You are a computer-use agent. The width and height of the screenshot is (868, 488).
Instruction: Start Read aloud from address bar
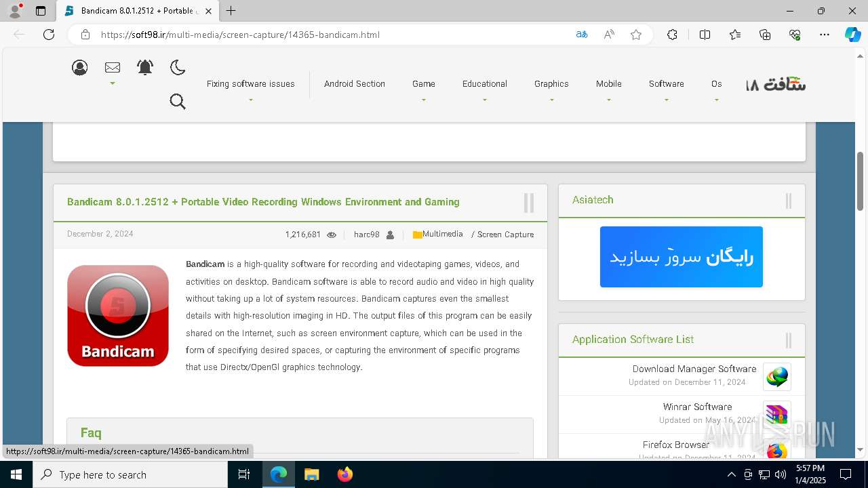tap(609, 35)
